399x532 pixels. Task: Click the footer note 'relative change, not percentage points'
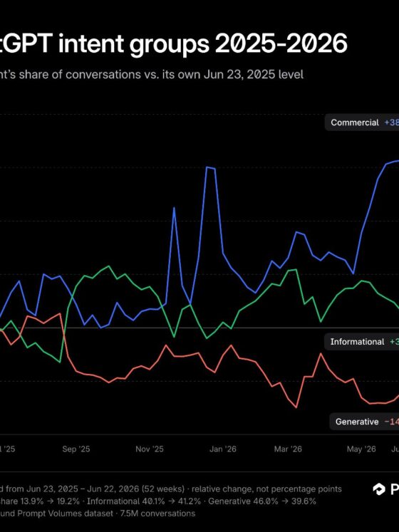[x=266, y=489]
